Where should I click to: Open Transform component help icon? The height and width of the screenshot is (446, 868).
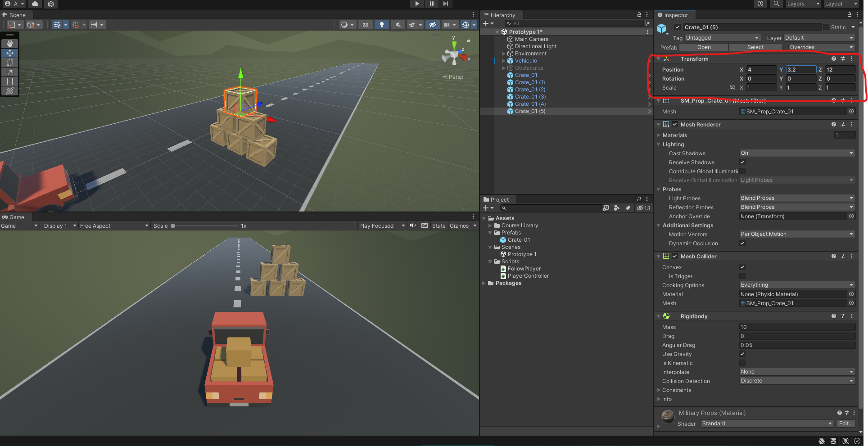pos(834,59)
